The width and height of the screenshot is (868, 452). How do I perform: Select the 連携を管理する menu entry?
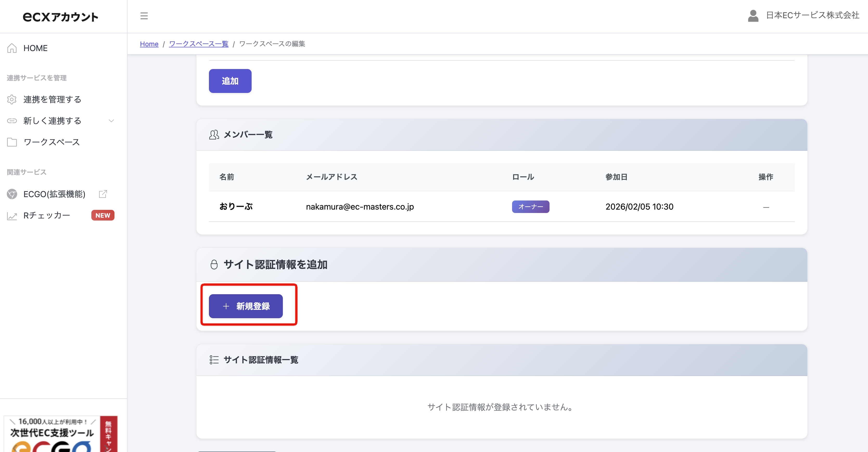pyautogui.click(x=52, y=99)
